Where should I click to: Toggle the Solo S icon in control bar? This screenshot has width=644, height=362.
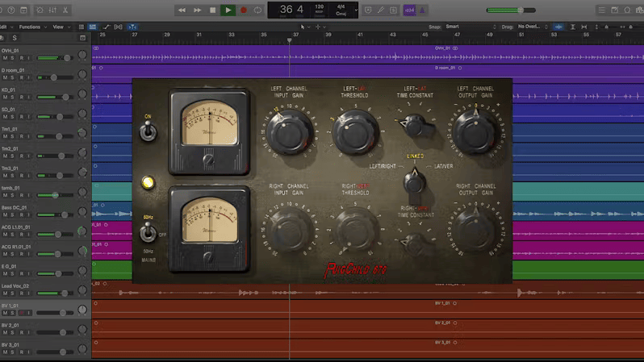(x=393, y=10)
